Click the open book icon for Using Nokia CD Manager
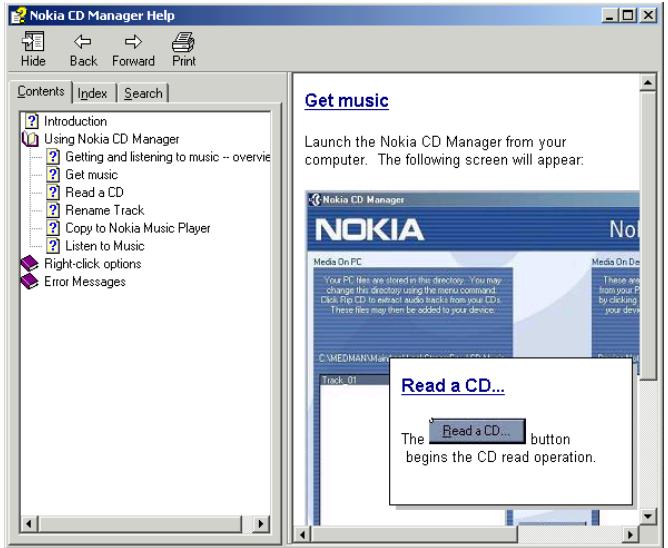668x548 pixels. (30, 139)
